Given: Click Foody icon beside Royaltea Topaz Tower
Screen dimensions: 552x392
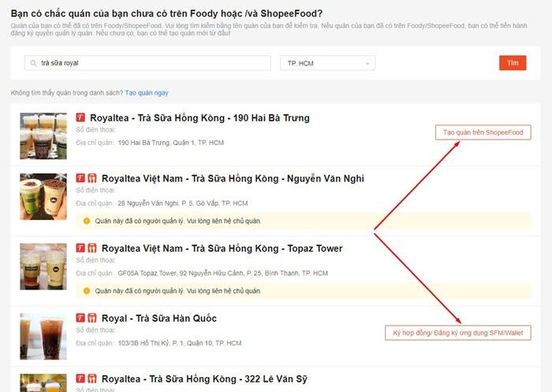Looking at the screenshot, I should [80, 248].
